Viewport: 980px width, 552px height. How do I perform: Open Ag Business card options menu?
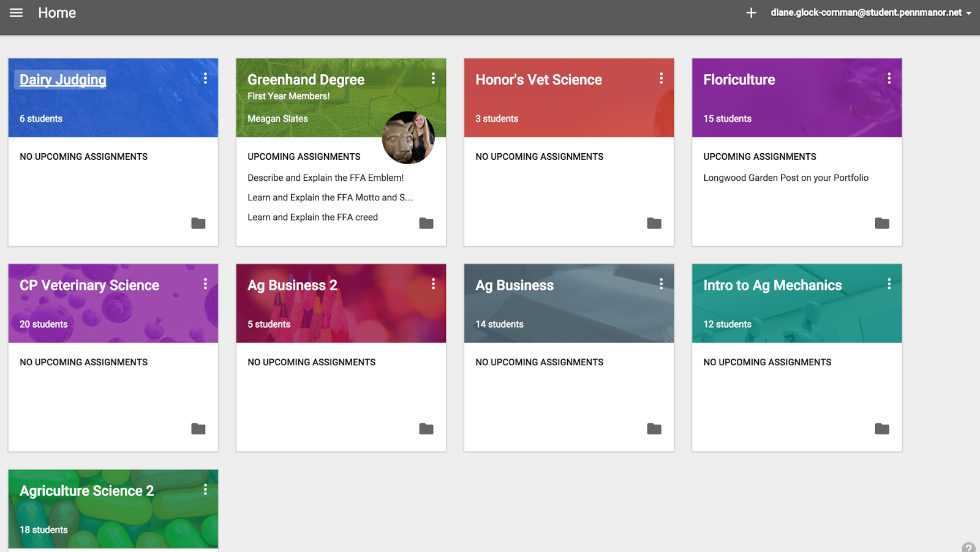click(661, 284)
